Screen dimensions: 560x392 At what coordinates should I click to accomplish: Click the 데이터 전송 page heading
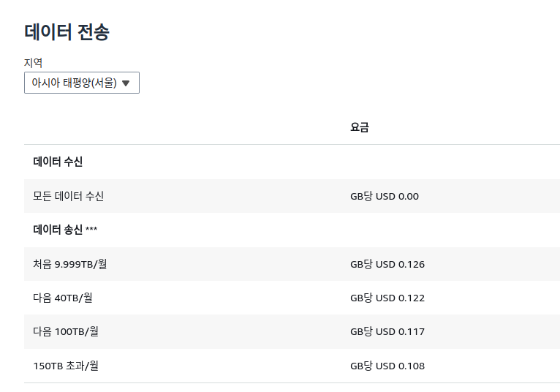pos(67,32)
